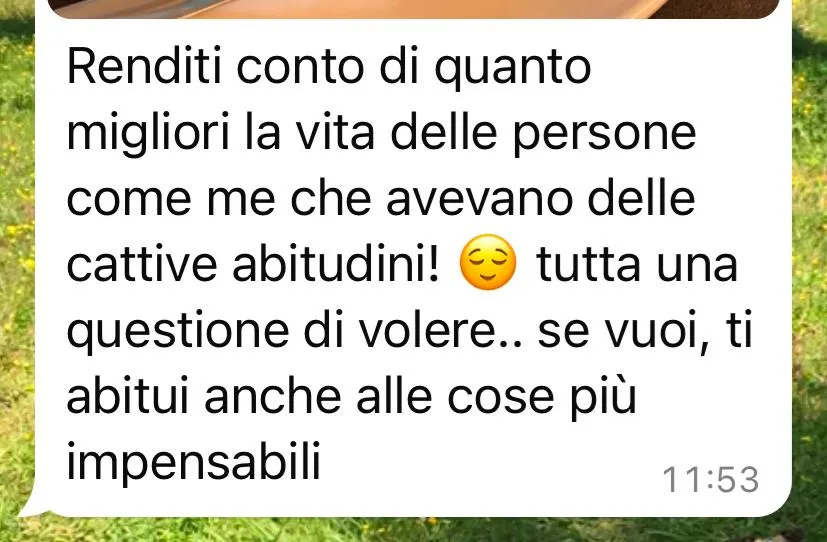Viewport: 827px width, 542px height.
Task: Tap the words "tutta una" after the emoji
Action: tap(637, 265)
